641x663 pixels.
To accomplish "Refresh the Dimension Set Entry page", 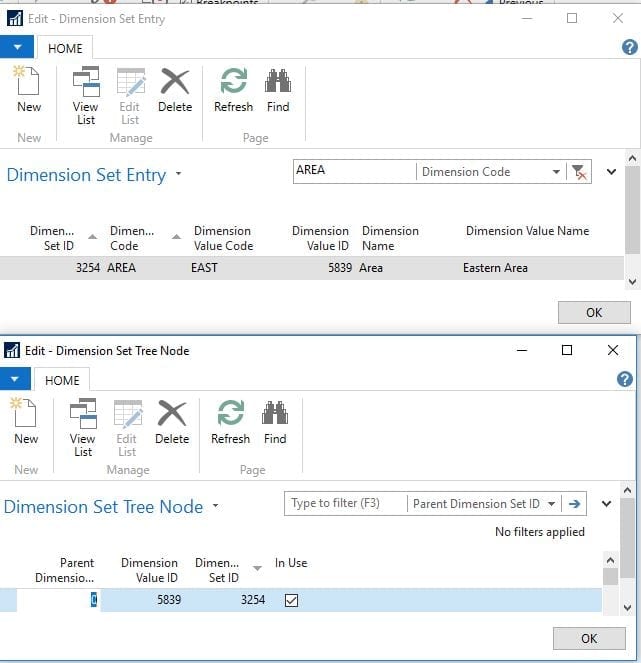I will (x=233, y=90).
